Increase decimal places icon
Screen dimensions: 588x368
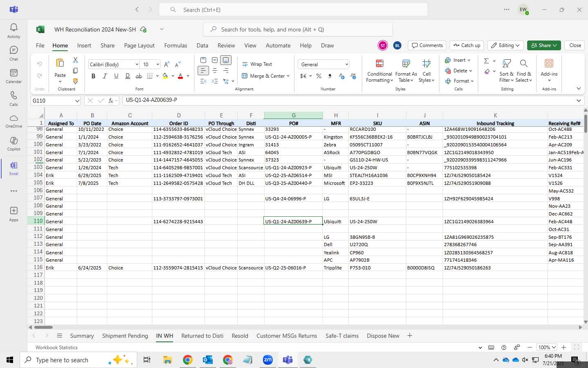tap(342, 76)
